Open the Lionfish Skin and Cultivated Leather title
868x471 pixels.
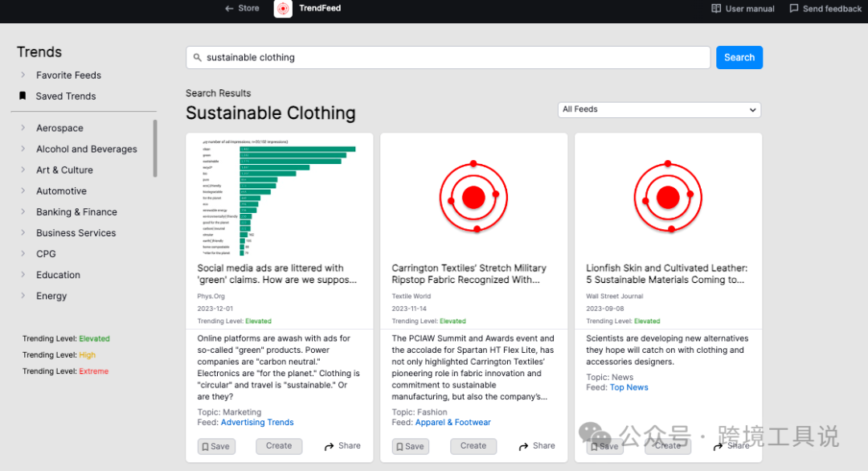[x=666, y=274]
